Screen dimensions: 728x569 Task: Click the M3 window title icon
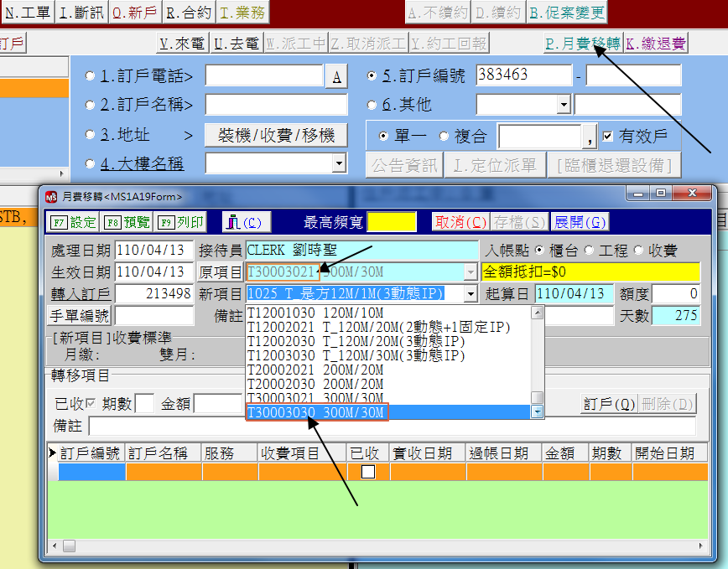51,196
